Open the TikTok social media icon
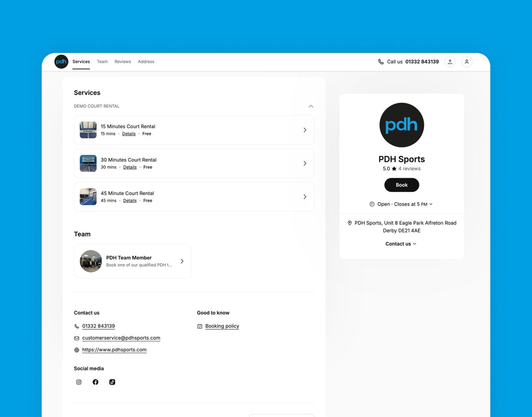The width and height of the screenshot is (532, 417). pos(112,382)
